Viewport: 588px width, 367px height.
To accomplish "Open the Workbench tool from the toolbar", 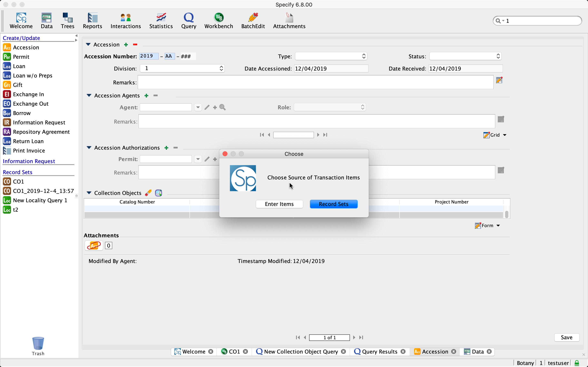I will click(218, 21).
